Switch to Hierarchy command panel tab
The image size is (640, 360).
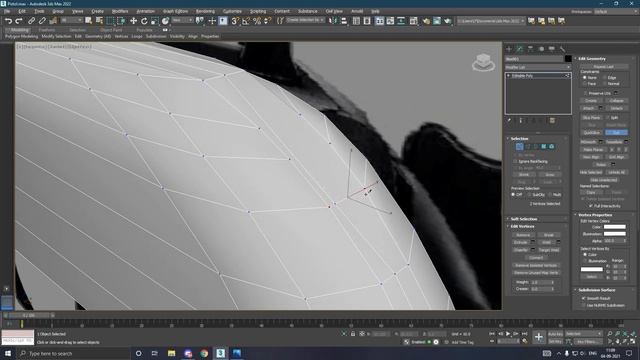[530, 49]
